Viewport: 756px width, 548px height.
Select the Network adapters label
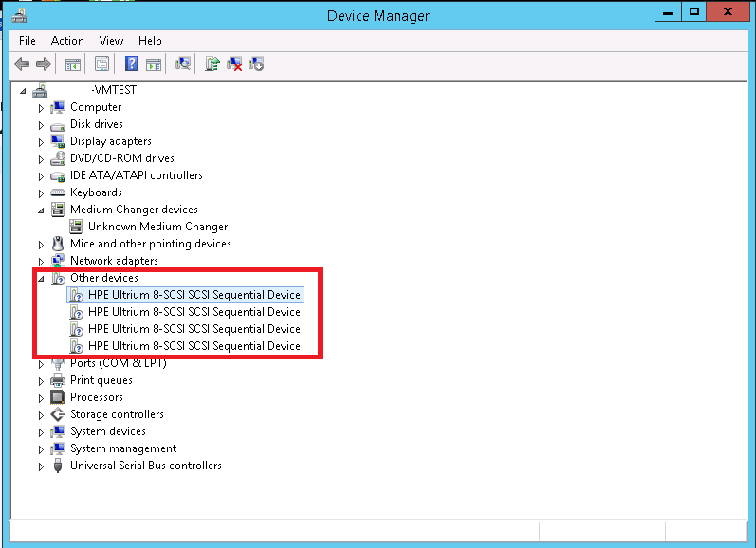(x=114, y=261)
